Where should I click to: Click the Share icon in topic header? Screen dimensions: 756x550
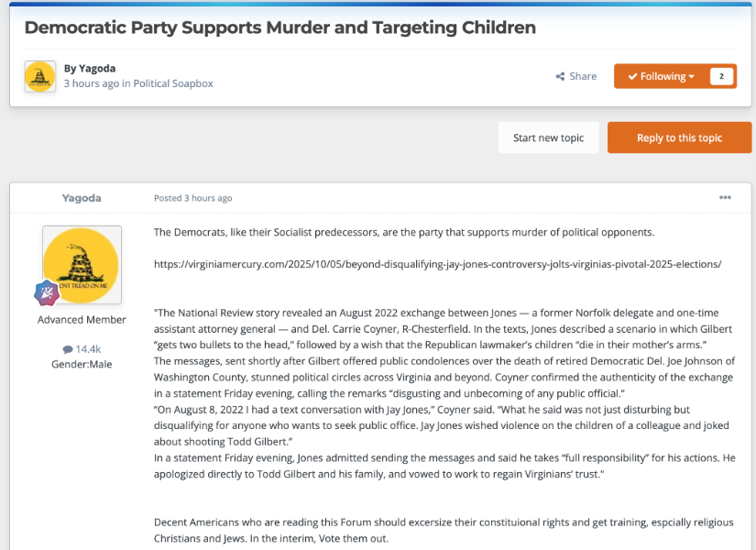560,77
